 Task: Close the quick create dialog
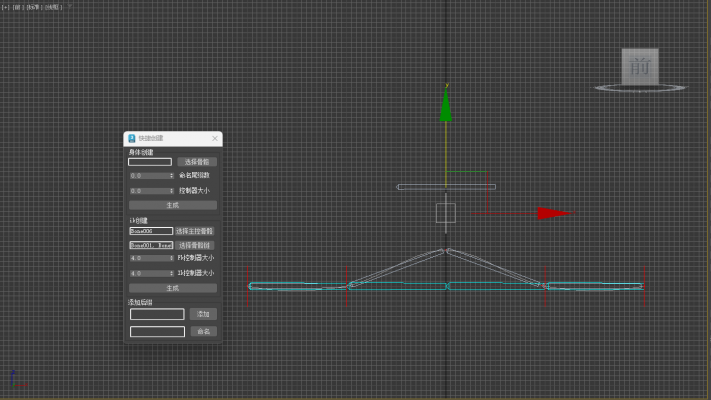(x=215, y=138)
